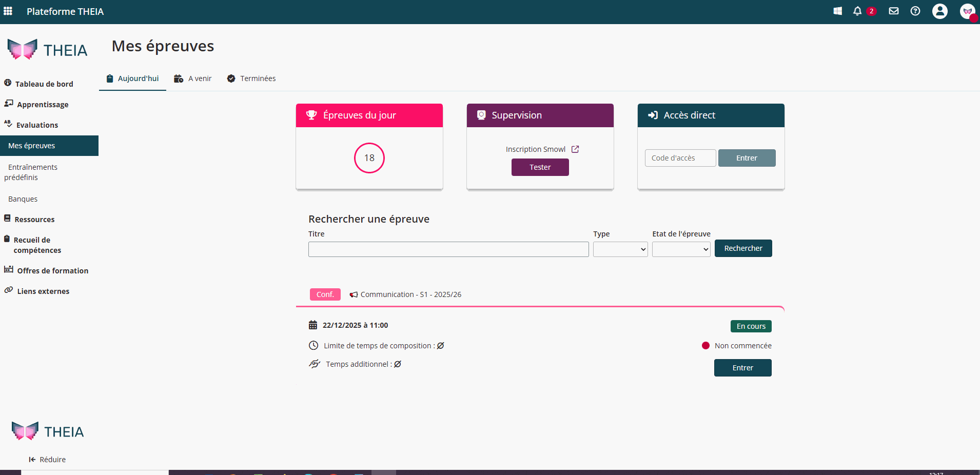Expand the Evaluations sidebar section
Viewport: 980px width, 475px height.
click(x=37, y=125)
